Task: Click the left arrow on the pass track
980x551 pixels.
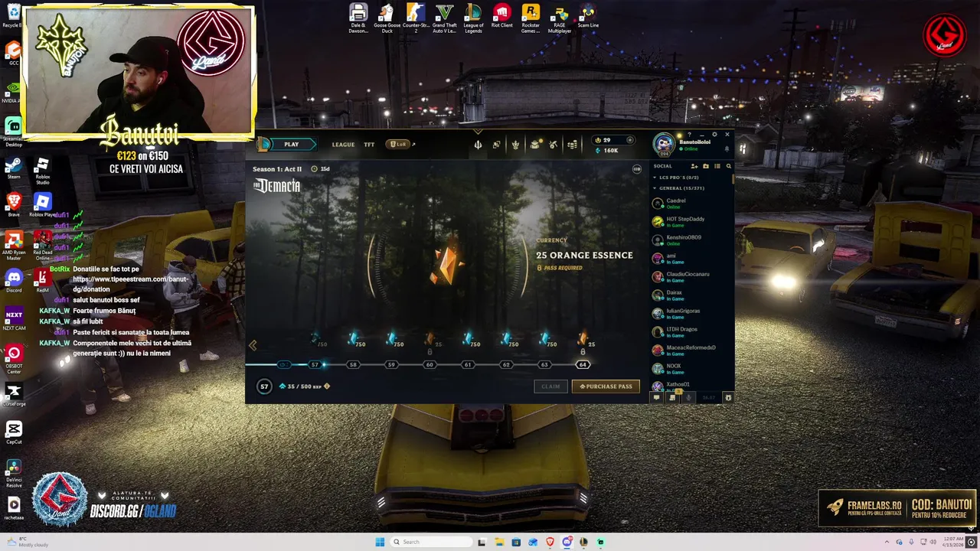Action: 253,345
